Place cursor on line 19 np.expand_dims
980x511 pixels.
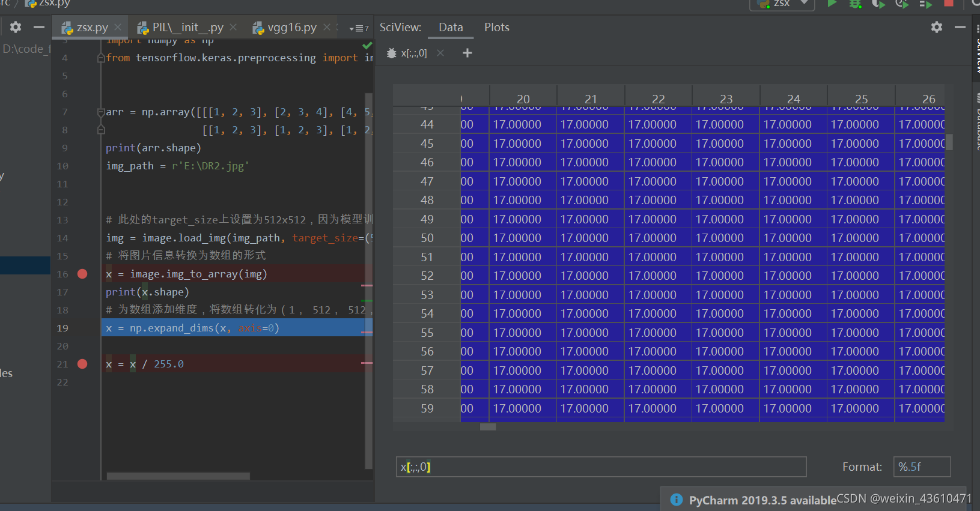[x=192, y=328]
